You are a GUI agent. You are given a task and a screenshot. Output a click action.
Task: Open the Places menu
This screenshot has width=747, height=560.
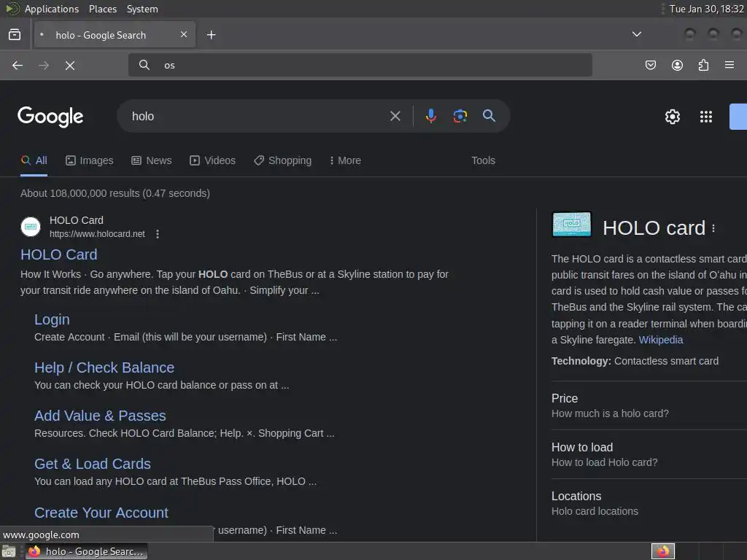point(102,9)
